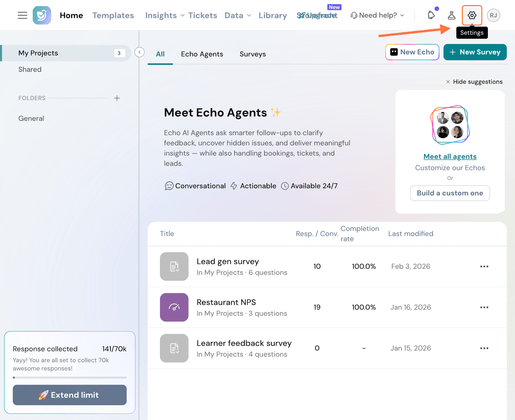515x420 pixels.
Task: Open more options for Learner feedback survey
Action: pos(484,348)
